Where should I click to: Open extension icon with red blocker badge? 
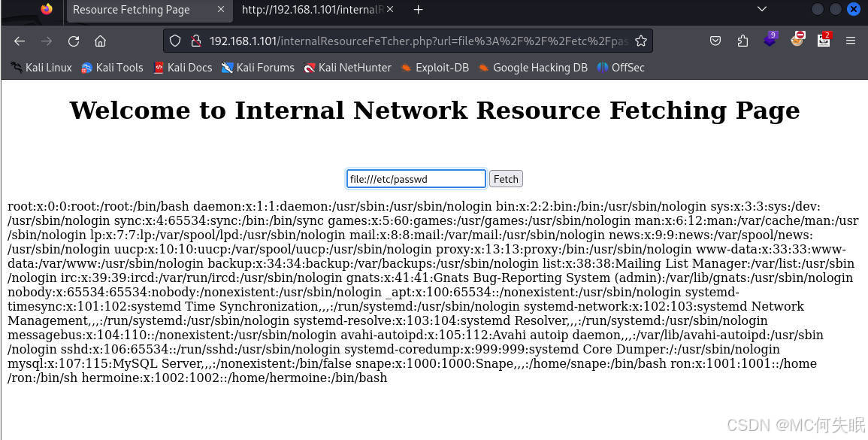point(797,39)
